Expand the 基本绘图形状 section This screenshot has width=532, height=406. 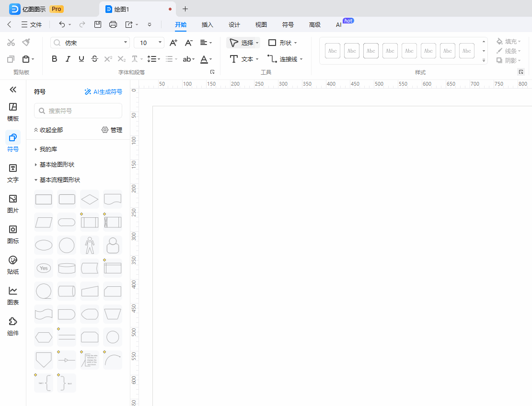57,165
